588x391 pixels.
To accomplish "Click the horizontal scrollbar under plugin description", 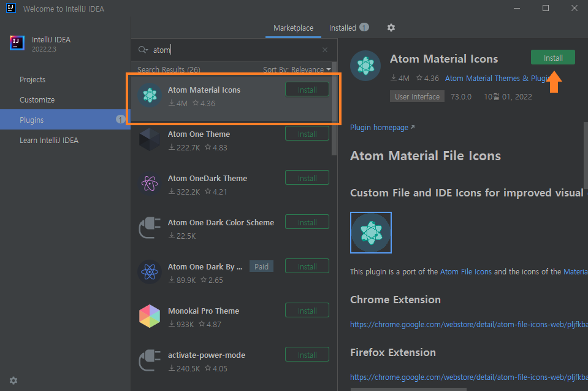I will pyautogui.click(x=408, y=390).
